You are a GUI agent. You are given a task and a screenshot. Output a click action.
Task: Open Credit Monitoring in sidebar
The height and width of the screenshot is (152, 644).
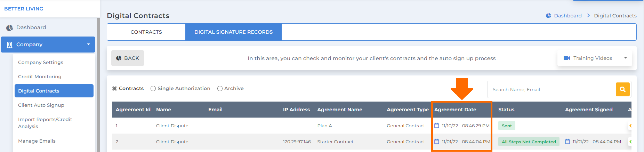point(40,77)
